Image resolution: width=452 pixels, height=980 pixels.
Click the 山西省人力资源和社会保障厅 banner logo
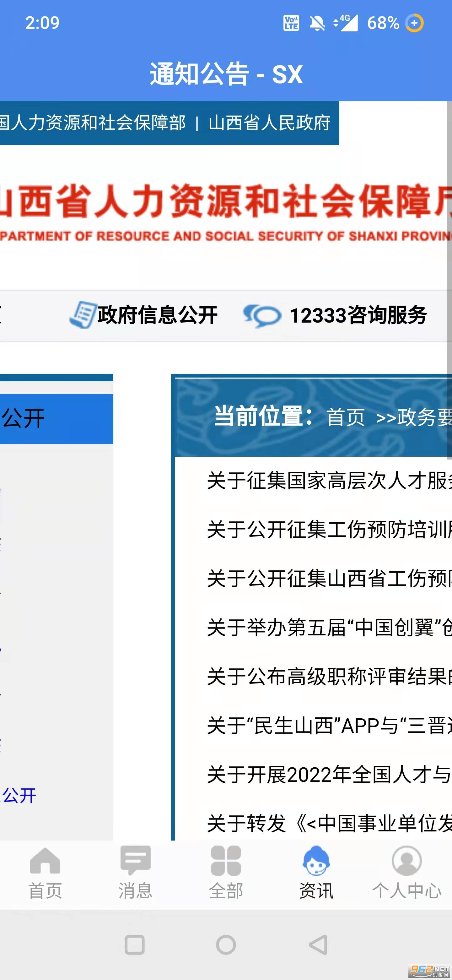pyautogui.click(x=226, y=212)
